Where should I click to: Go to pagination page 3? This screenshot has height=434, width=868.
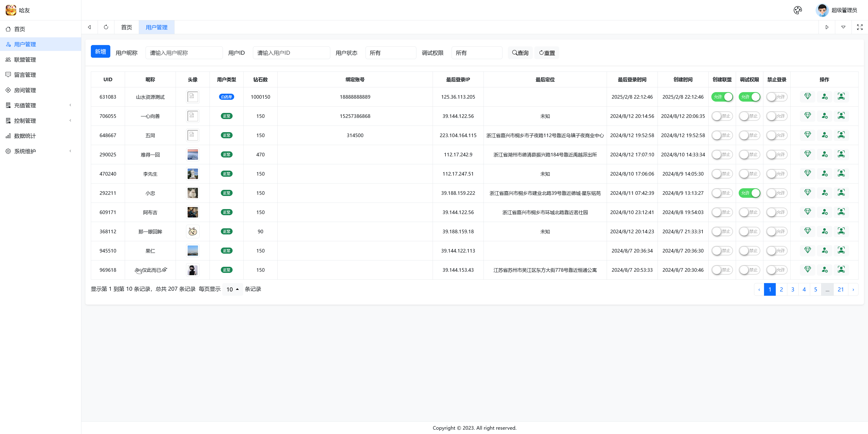793,289
